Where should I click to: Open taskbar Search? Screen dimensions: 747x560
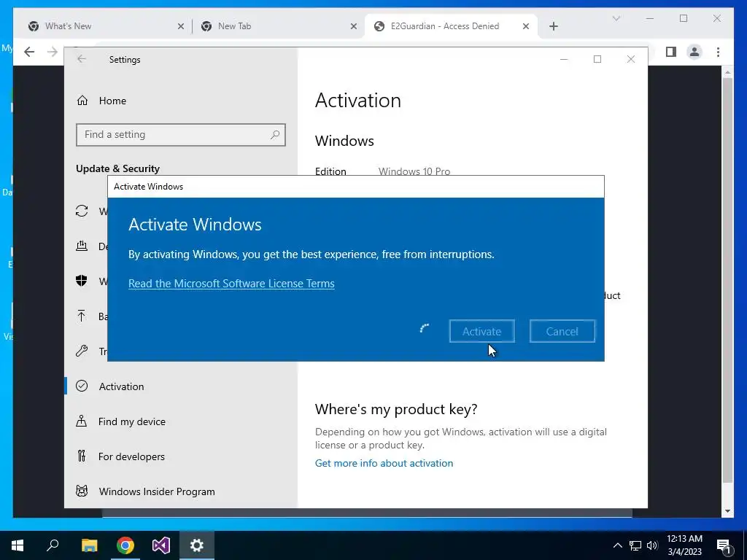53,545
